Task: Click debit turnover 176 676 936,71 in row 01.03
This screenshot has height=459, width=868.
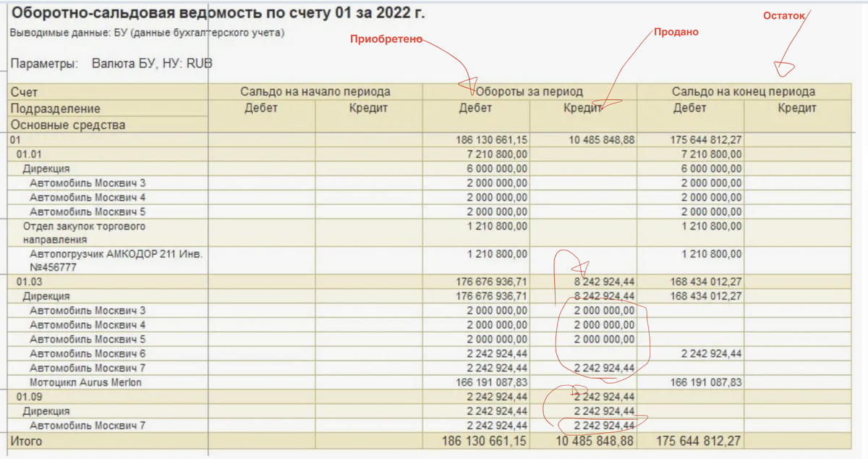Action: 493,281
